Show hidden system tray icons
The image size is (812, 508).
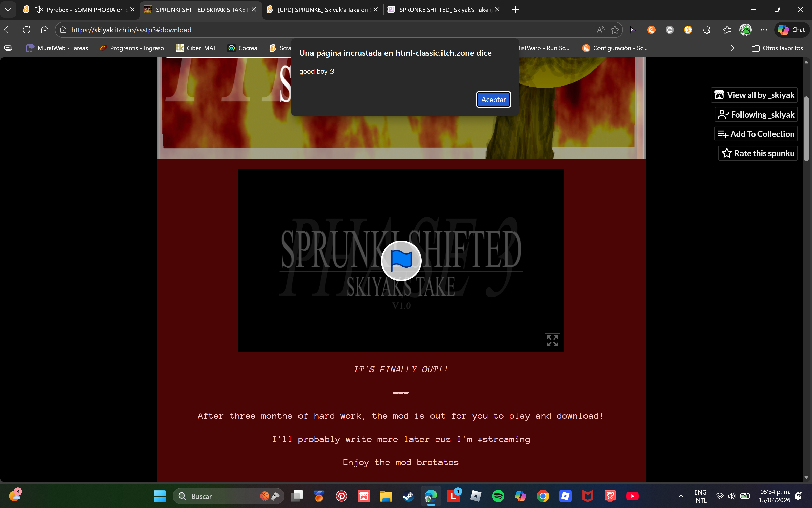(681, 496)
